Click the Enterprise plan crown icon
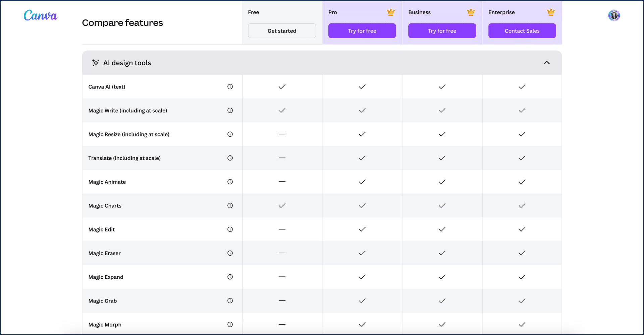This screenshot has height=335, width=644. (551, 12)
